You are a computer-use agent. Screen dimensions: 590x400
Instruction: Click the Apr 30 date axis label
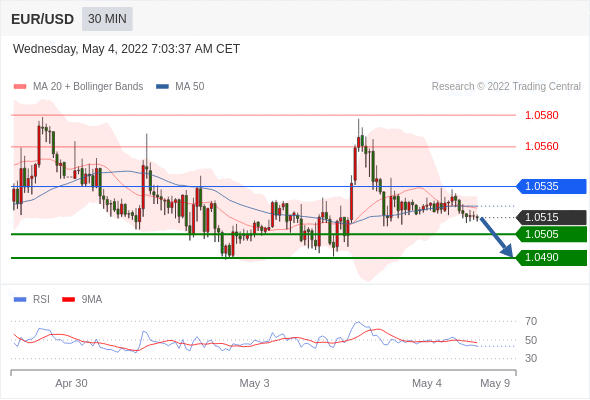(71, 383)
